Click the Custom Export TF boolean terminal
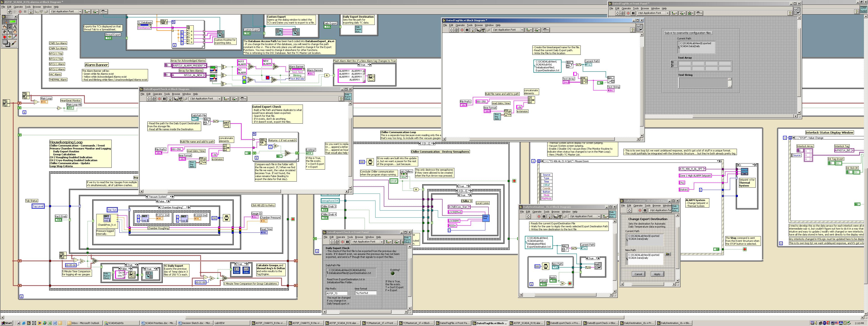868x326 pixels. click(247, 34)
